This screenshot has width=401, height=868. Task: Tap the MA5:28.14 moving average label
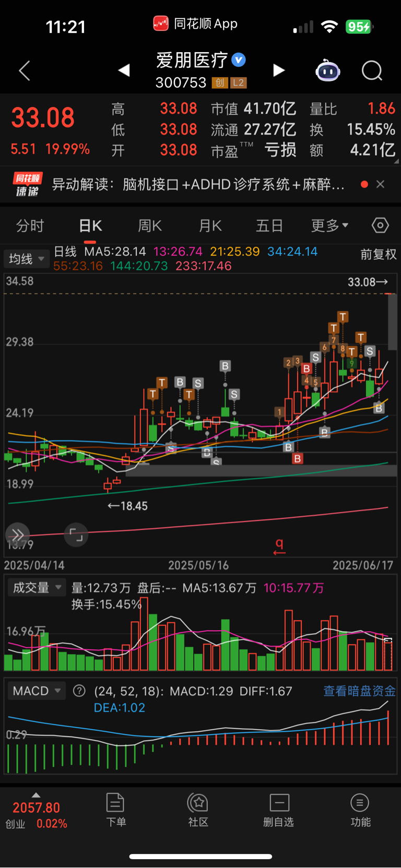115,252
